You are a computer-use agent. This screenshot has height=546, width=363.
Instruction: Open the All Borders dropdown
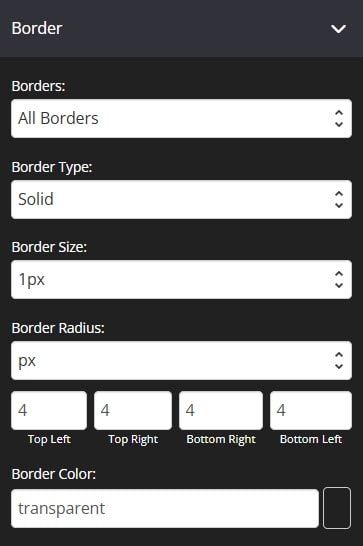point(181,118)
